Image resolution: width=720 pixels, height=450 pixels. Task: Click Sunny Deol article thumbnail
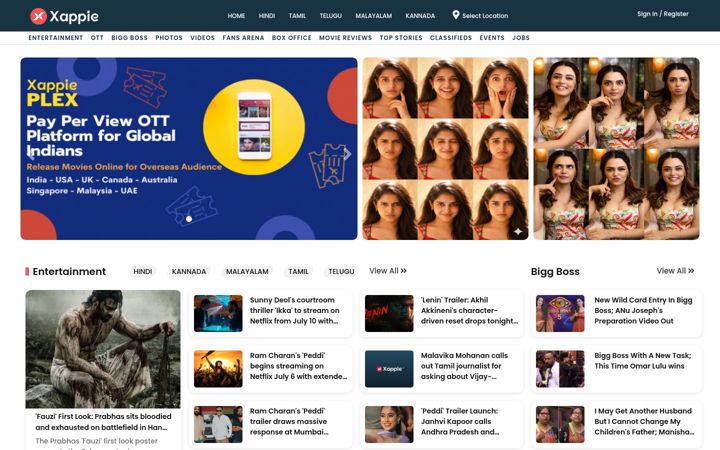[218, 313]
